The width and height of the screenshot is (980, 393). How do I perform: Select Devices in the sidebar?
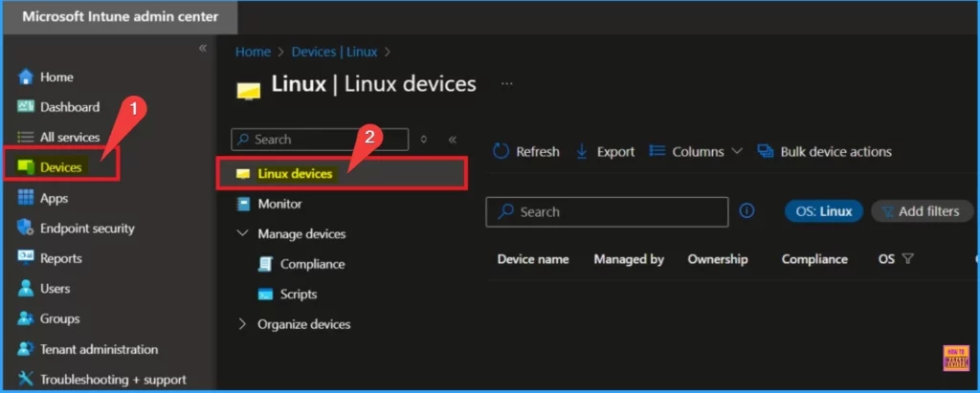[x=60, y=167]
